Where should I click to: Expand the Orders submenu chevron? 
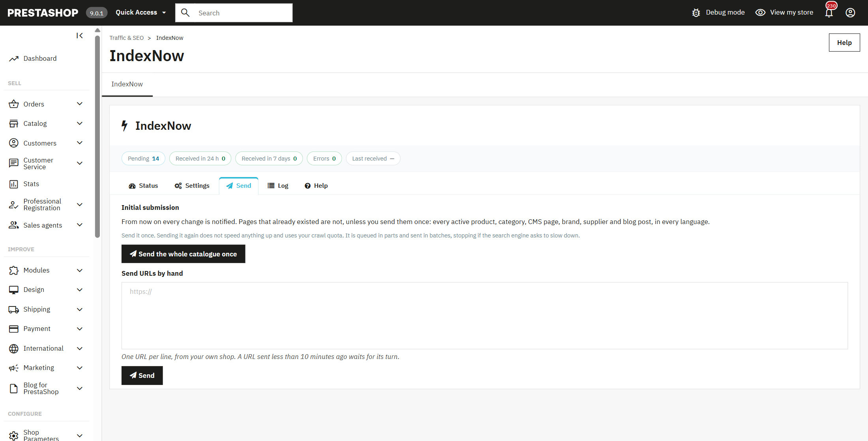(80, 104)
